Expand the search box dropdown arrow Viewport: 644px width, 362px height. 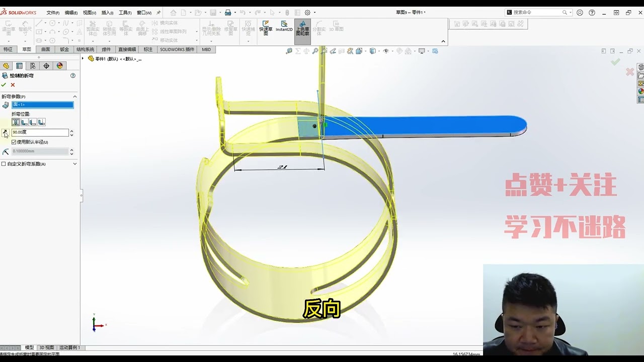[x=571, y=13]
